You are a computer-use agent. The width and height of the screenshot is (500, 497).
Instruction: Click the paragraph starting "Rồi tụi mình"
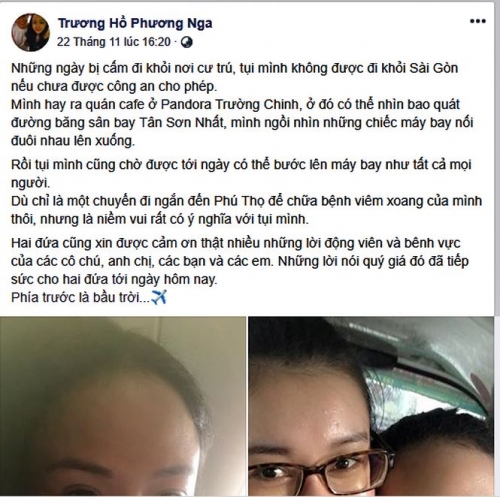(241, 174)
